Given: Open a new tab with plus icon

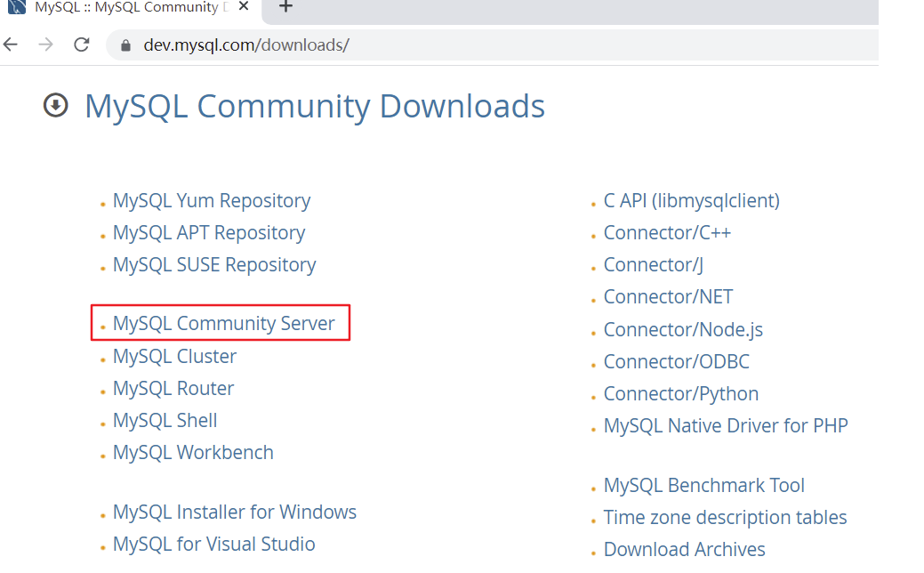Looking at the screenshot, I should coord(285,6).
